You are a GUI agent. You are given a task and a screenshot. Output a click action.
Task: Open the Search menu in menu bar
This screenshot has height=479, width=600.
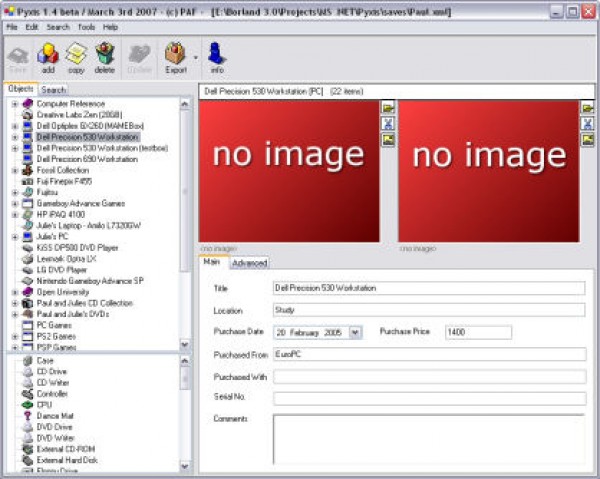pyautogui.click(x=58, y=27)
